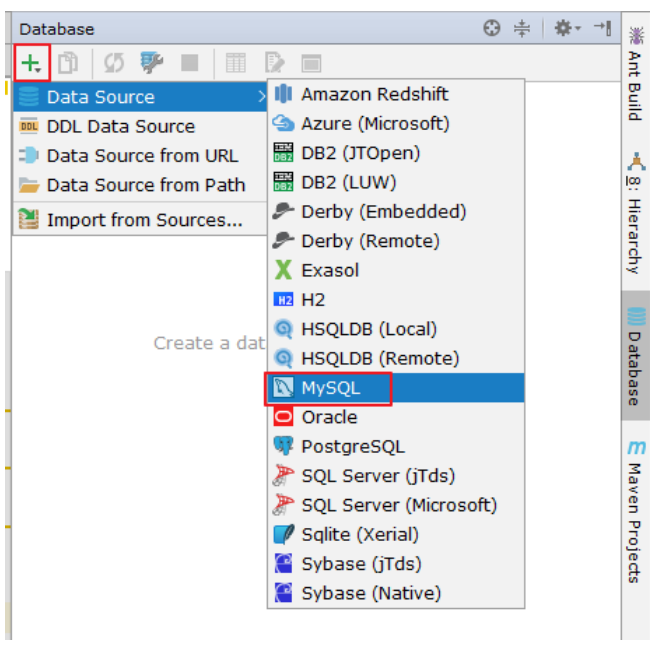This screenshot has width=661, height=647.
Task: Choose Import from Sources...
Action: point(140,220)
